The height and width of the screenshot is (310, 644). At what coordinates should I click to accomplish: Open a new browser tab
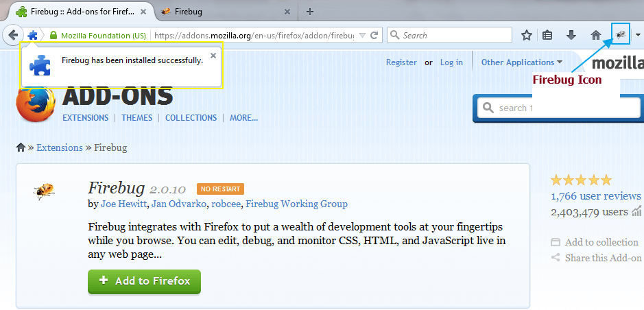point(310,12)
